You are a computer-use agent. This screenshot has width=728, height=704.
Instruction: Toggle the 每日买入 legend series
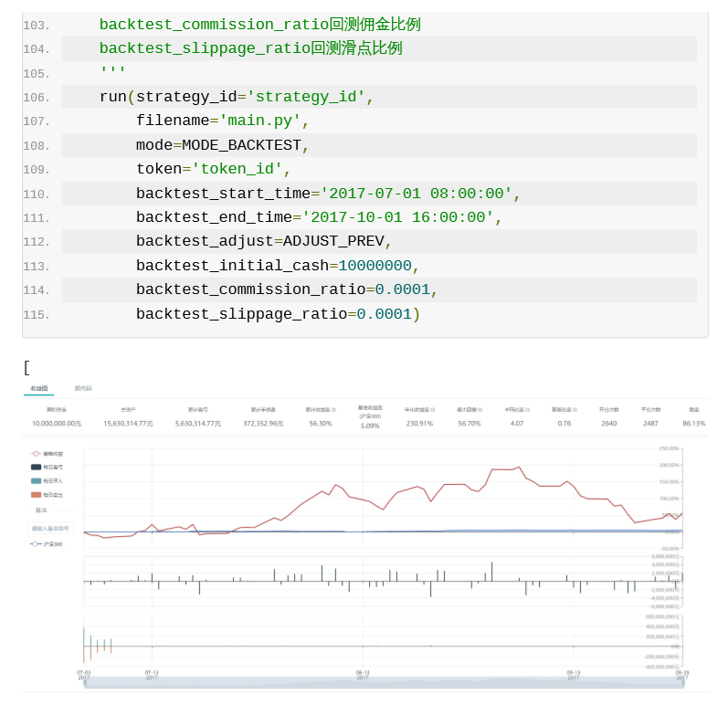pyautogui.click(x=47, y=480)
